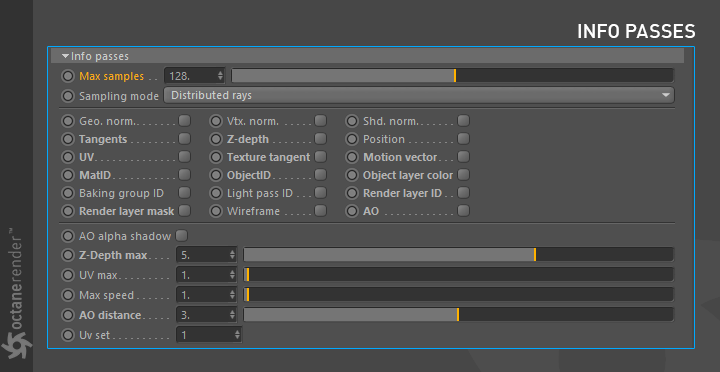The width and height of the screenshot is (720, 372).
Task: Click the Texture tangent animation dot
Action: point(216,157)
